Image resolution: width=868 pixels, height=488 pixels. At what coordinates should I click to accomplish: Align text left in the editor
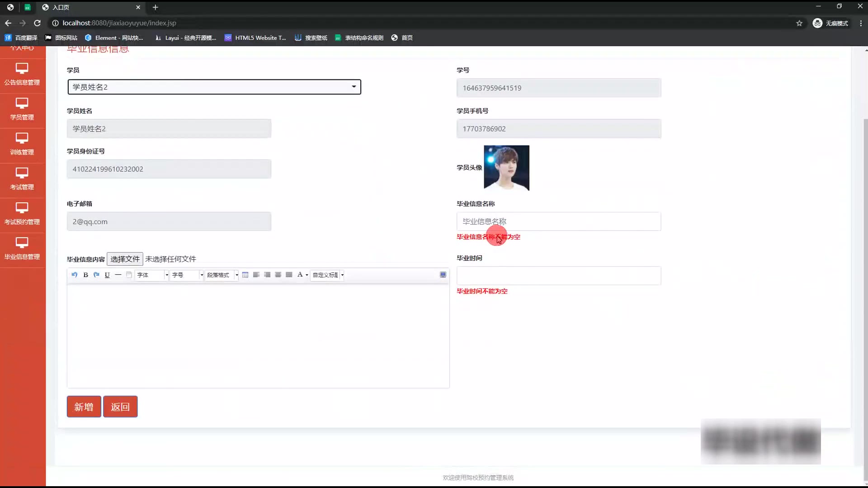pyautogui.click(x=256, y=275)
